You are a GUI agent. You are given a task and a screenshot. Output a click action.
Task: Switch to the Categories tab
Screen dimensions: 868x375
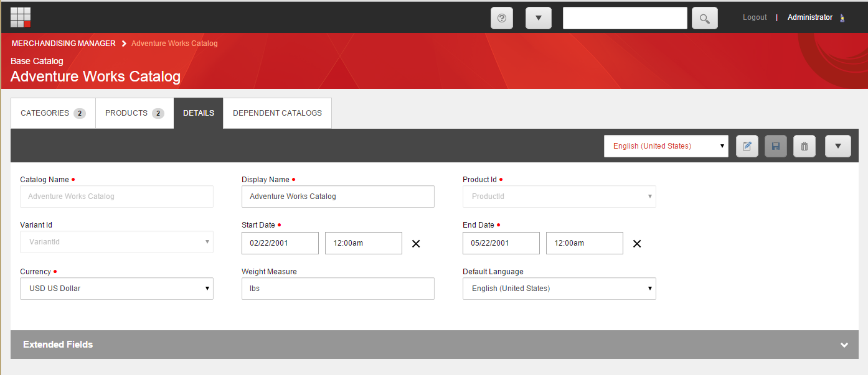pos(53,113)
